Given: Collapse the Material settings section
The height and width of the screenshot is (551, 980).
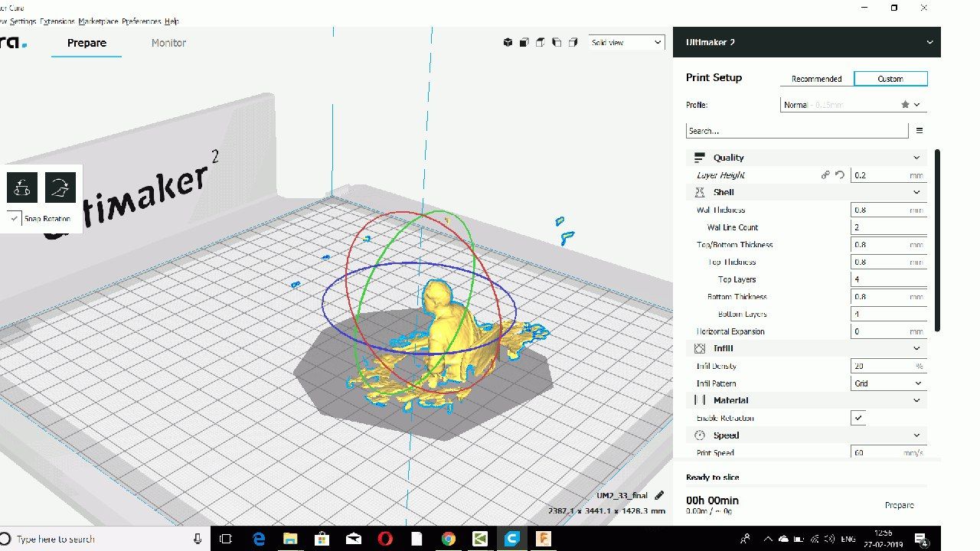Looking at the screenshot, I should 916,400.
